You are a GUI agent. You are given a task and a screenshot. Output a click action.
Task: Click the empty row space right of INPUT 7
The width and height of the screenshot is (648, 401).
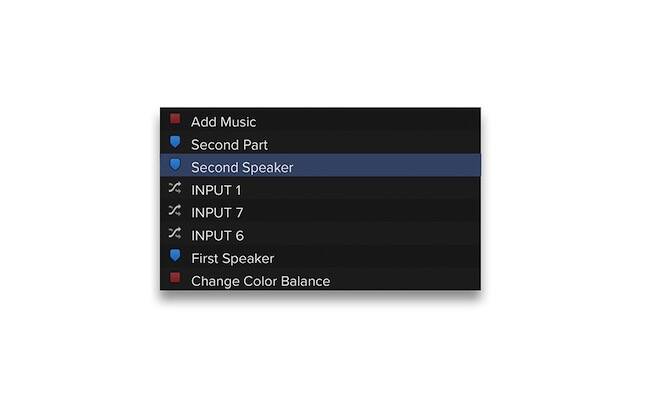point(362,213)
